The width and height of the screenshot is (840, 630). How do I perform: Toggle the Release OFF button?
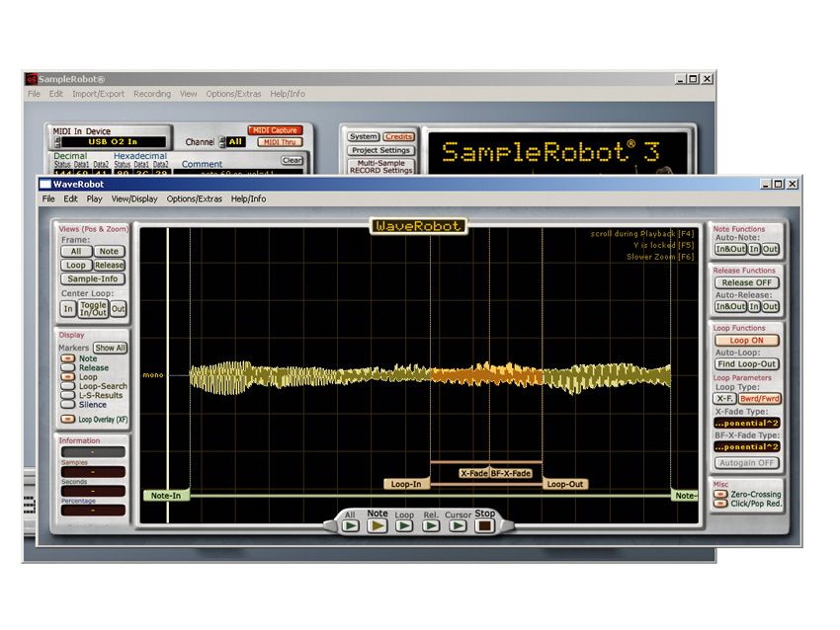tap(747, 282)
